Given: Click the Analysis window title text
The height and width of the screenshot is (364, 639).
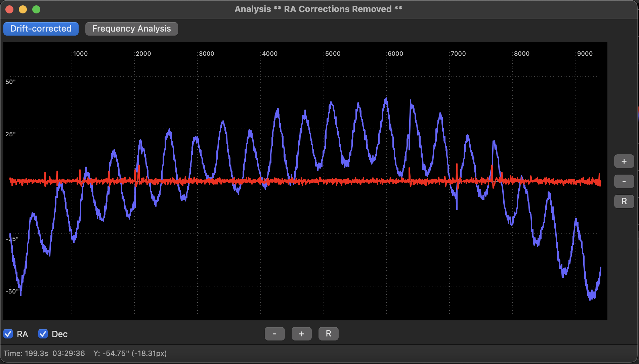Looking at the screenshot, I should (x=318, y=9).
